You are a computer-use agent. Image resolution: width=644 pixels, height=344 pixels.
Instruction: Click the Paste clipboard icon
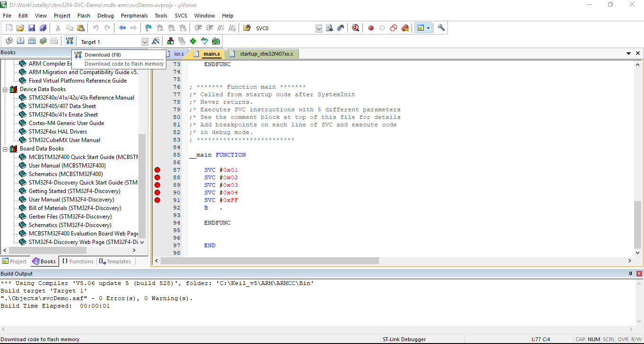point(81,28)
